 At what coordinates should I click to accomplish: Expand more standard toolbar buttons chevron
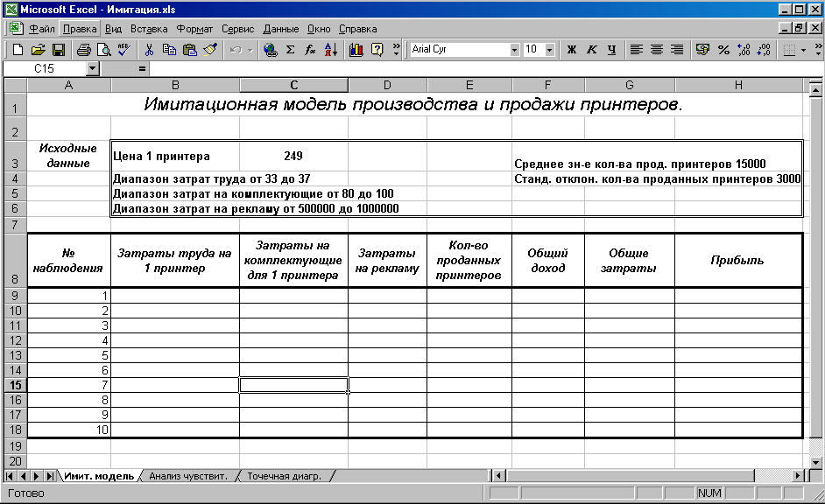coord(397,50)
